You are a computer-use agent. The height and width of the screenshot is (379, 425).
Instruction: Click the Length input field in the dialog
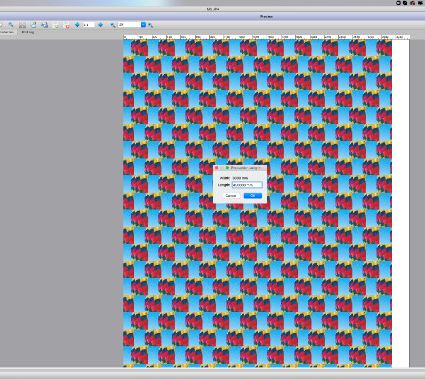tap(247, 185)
